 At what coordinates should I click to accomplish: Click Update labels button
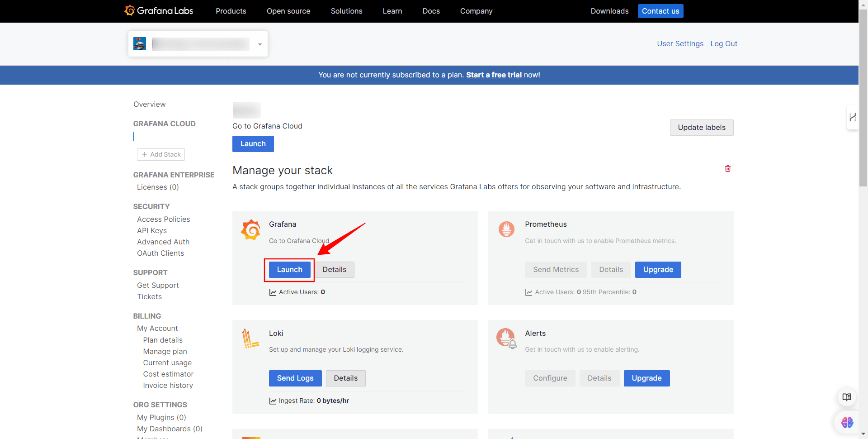pyautogui.click(x=702, y=128)
